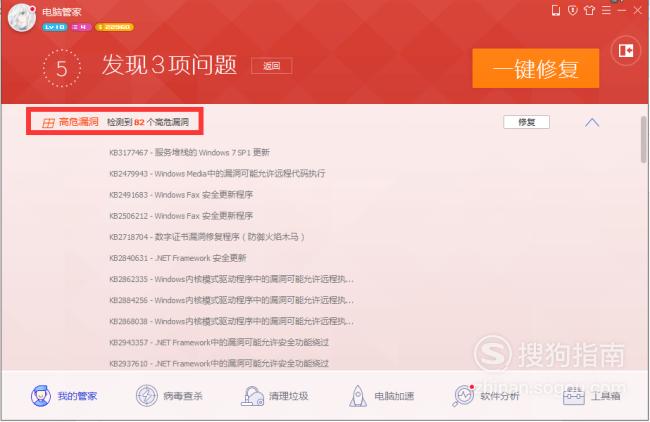The width and height of the screenshot is (650, 422).
Task: Switch to 病毒查杀 tab label
Action: (183, 396)
